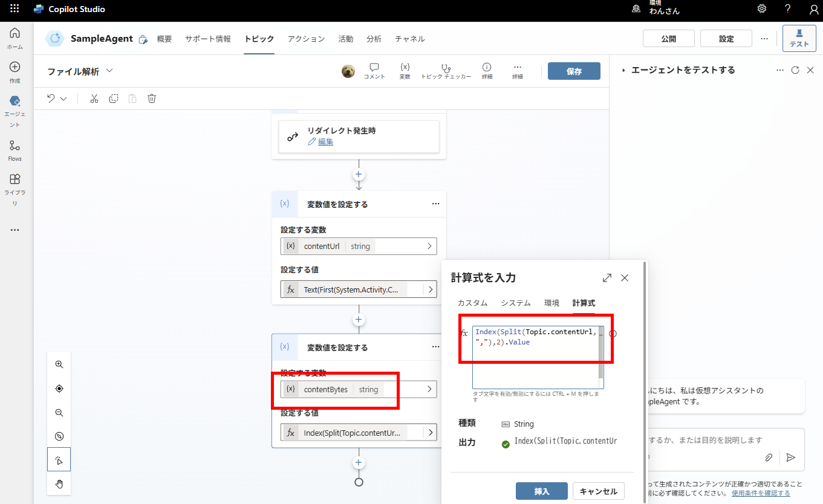Screen dimensions: 823x504
Task: Expand the エージェントをテストする panel chevron
Action: [x=623, y=69]
